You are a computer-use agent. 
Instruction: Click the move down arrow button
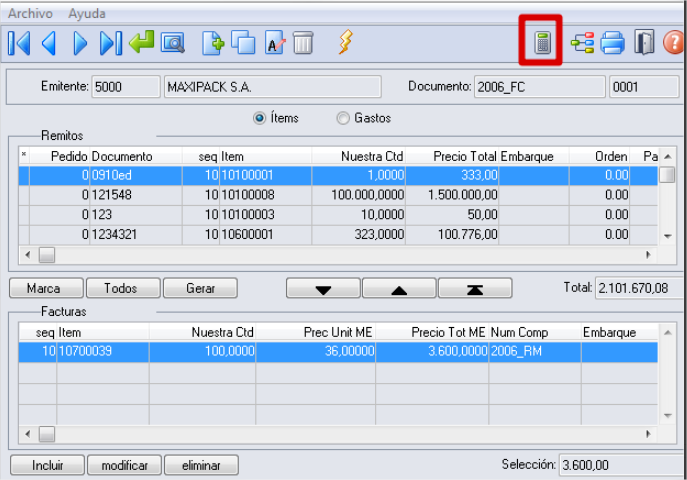coord(323,288)
